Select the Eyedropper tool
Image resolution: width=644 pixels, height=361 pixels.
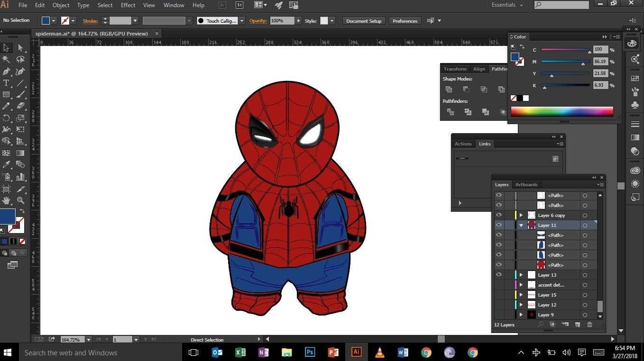point(6,165)
